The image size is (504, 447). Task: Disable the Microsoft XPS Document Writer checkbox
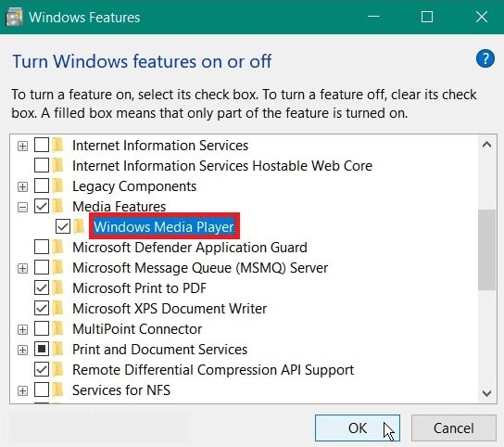[x=42, y=308]
